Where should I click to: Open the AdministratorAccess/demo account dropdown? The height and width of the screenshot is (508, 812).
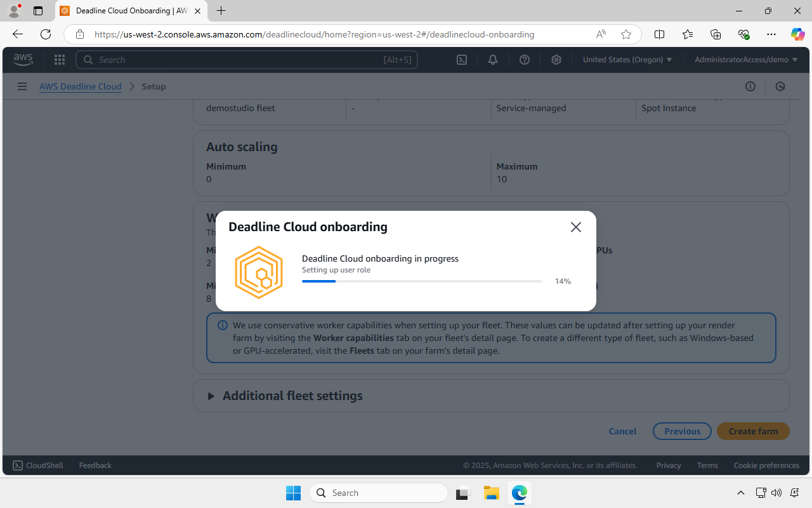[x=745, y=59]
